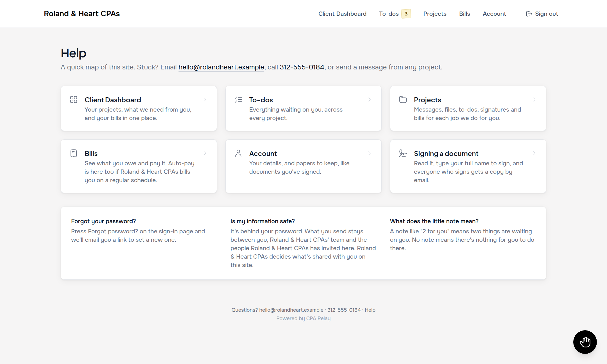607x364 pixels.
Task: Click the Help link in footer
Action: (370, 310)
